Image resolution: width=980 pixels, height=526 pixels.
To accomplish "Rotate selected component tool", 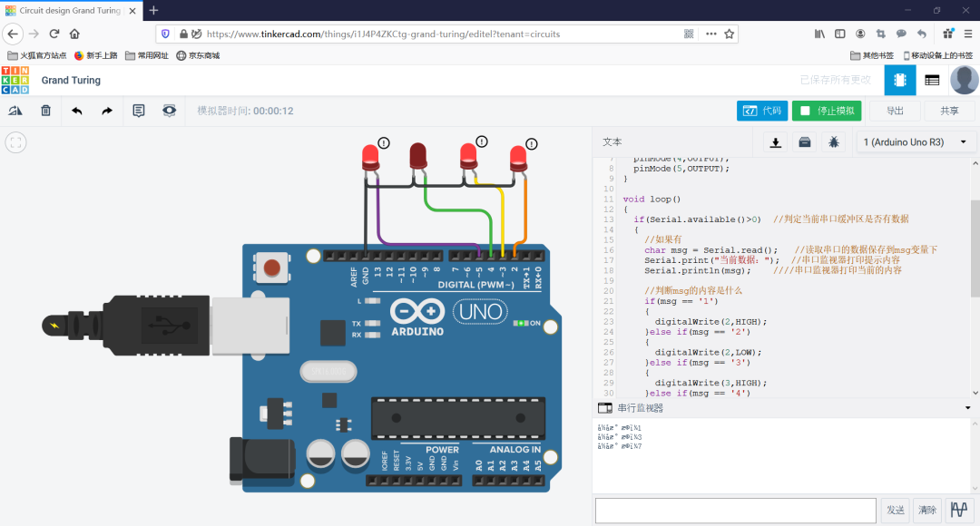I will (15, 111).
